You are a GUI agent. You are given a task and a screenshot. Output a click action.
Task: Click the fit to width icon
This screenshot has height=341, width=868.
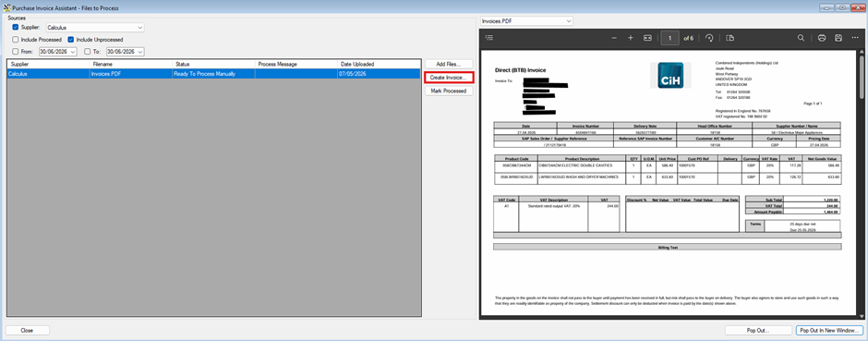pyautogui.click(x=647, y=38)
